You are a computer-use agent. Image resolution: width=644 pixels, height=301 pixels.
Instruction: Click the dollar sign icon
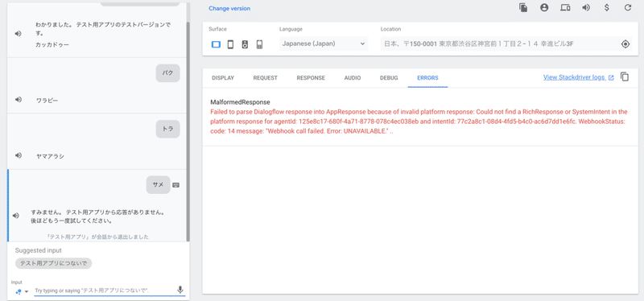click(607, 8)
